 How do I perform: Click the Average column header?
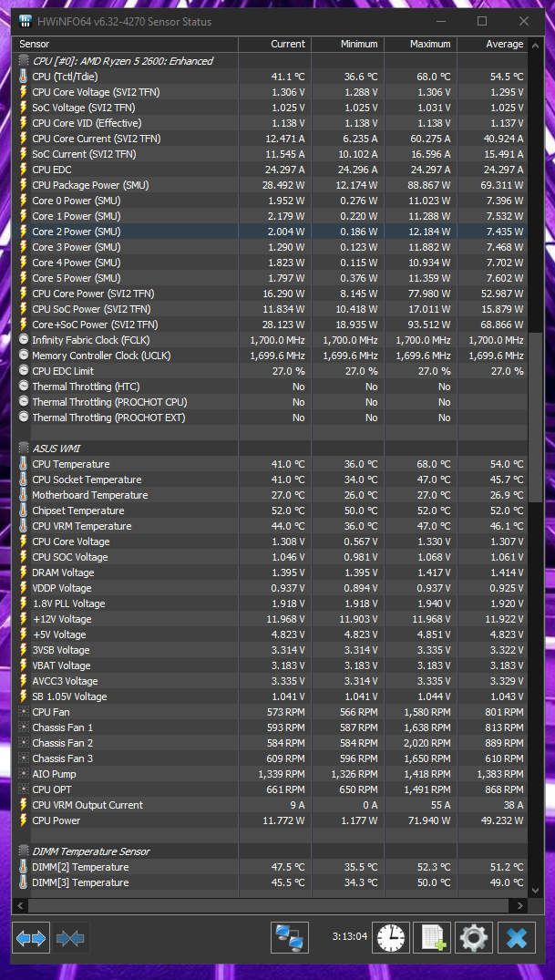(492, 45)
